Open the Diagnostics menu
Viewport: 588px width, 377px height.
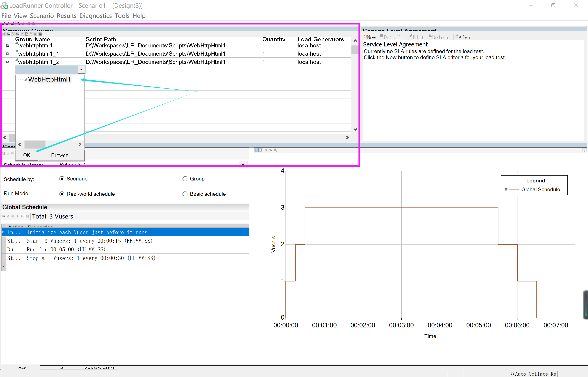click(x=95, y=16)
